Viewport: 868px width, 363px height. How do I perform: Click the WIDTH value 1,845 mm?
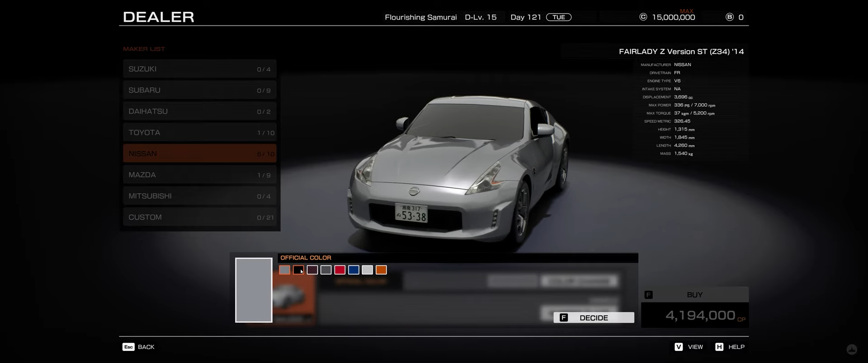tap(684, 137)
